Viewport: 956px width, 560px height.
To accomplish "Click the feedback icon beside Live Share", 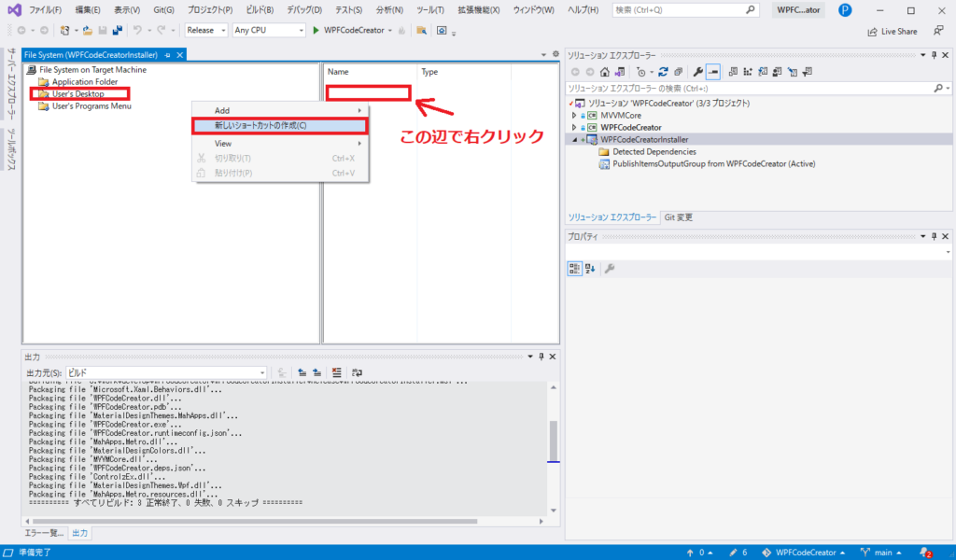I will tap(938, 31).
